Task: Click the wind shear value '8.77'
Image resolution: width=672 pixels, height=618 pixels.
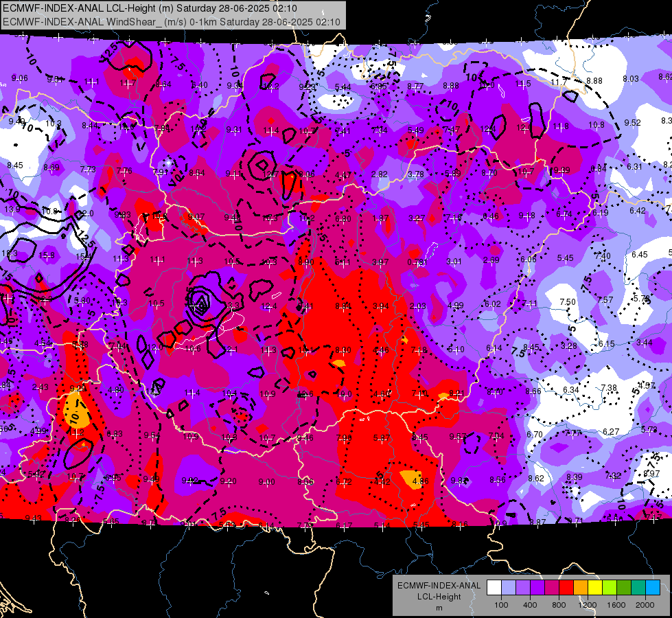Action: click(415, 87)
